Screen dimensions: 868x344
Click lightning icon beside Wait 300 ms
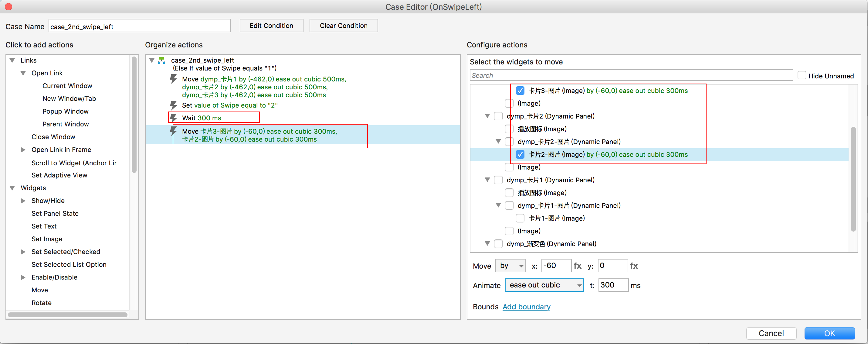point(173,118)
